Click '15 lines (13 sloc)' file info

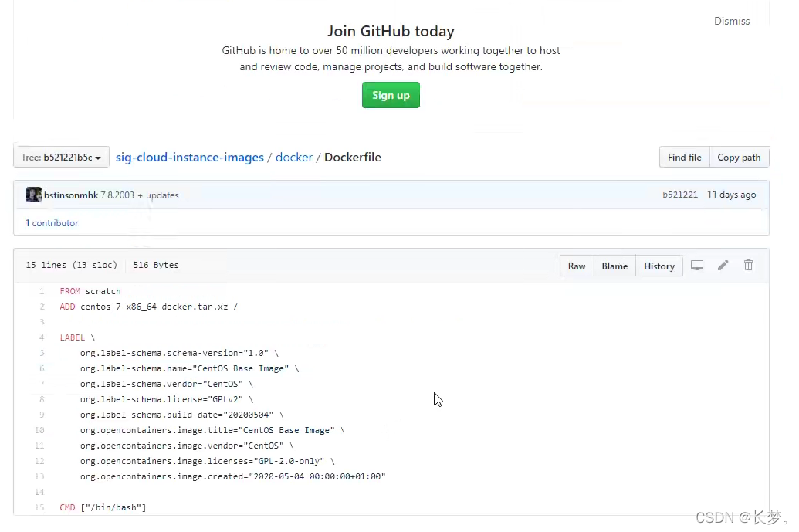click(x=71, y=265)
